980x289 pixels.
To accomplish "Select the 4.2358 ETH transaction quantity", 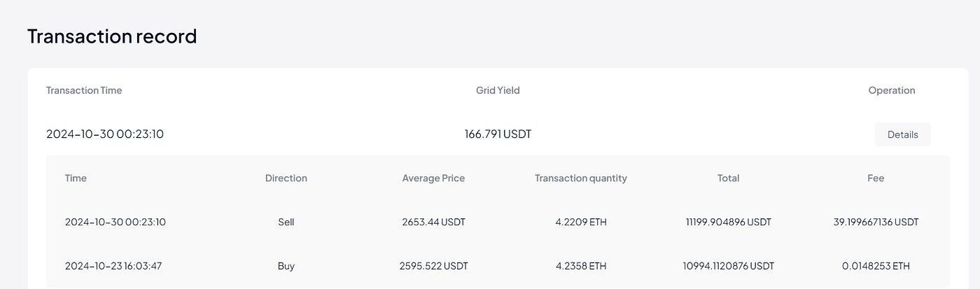I will (x=580, y=266).
